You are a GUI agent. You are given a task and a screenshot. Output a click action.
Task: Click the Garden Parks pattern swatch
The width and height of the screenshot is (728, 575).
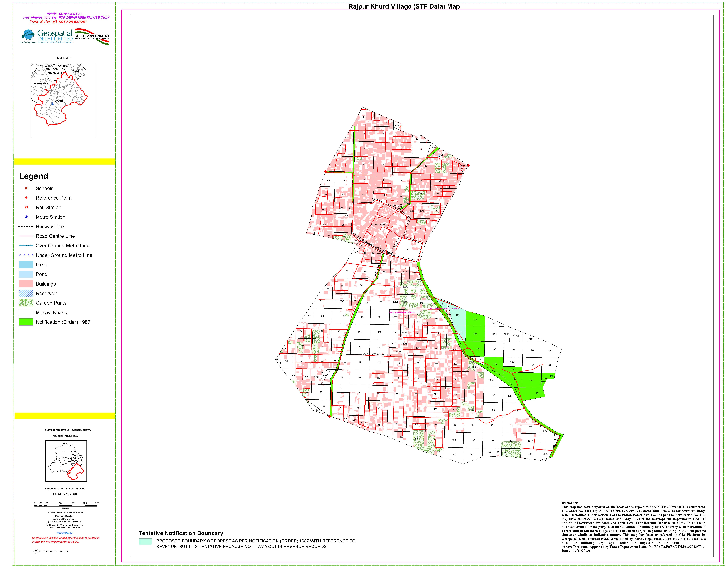(x=26, y=303)
